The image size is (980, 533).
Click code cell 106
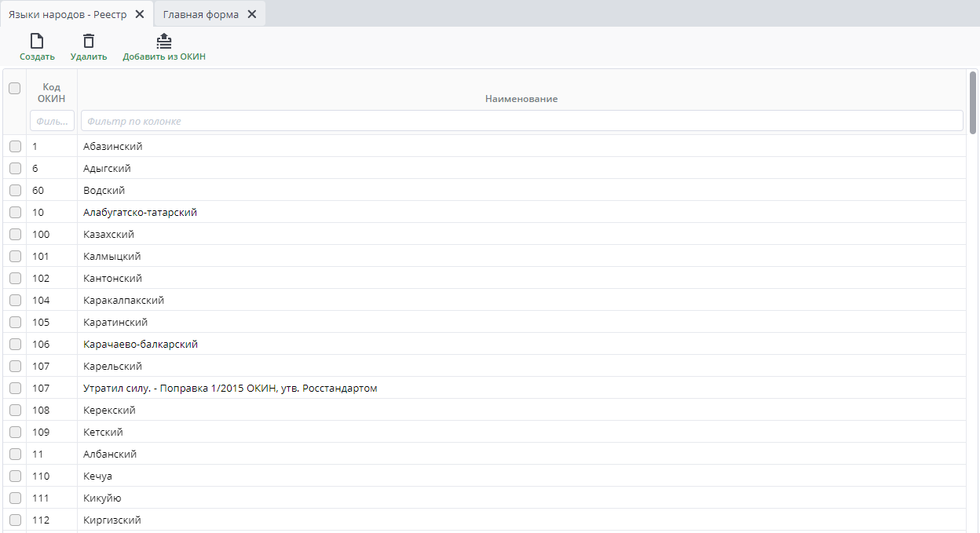pyautogui.click(x=52, y=344)
